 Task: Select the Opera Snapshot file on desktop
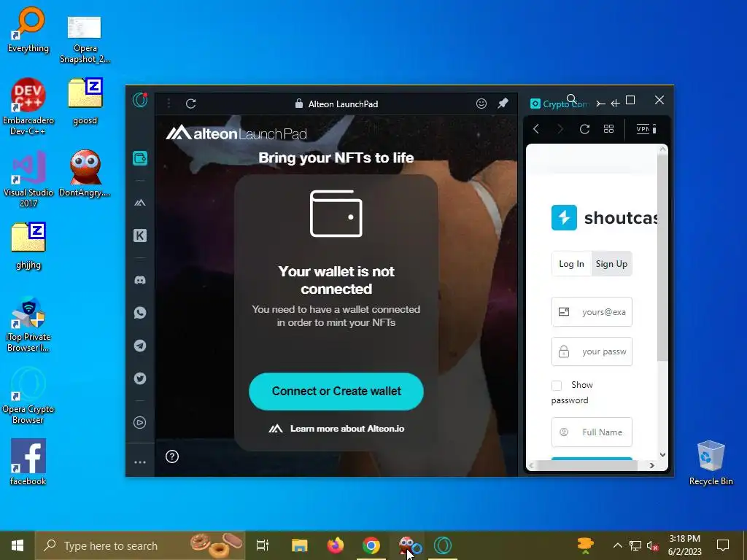pos(85,40)
